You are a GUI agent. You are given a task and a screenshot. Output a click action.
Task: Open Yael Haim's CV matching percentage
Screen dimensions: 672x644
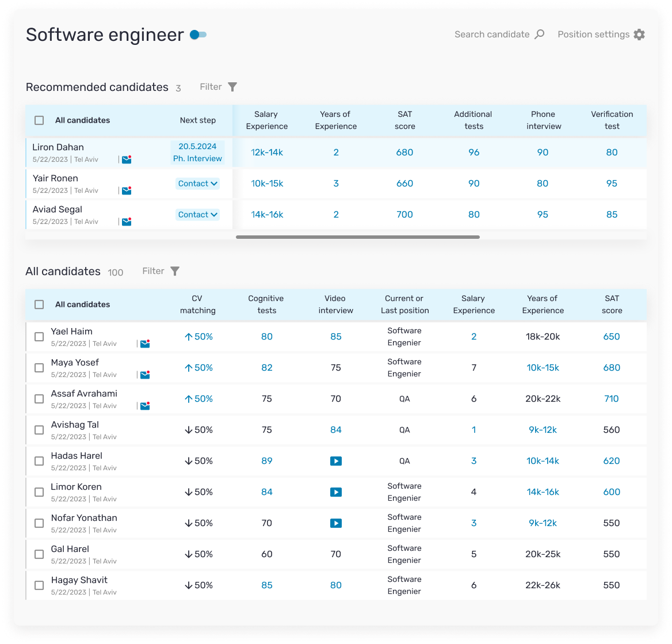click(x=198, y=336)
